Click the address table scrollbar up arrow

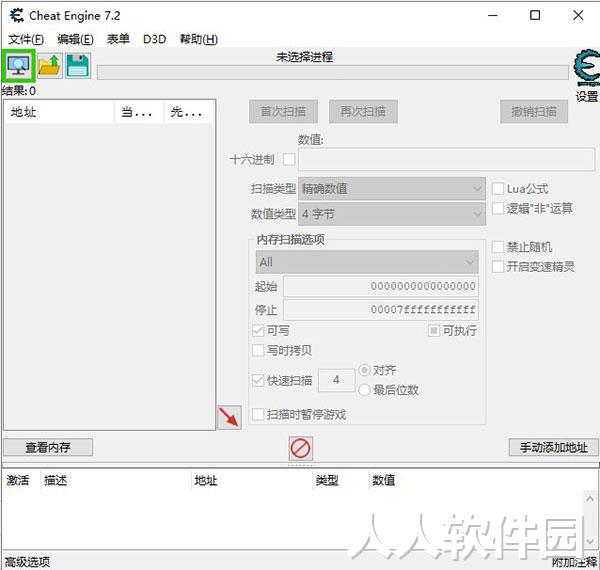(x=590, y=499)
